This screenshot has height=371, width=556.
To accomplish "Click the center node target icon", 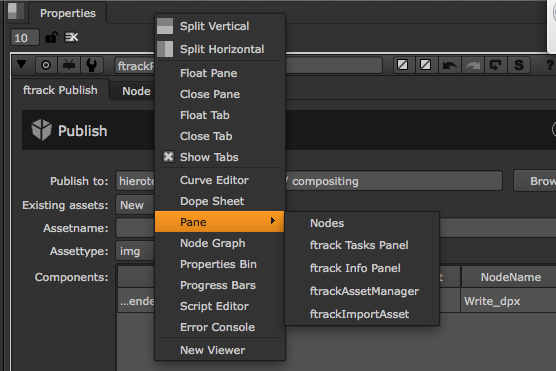I will click(46, 65).
